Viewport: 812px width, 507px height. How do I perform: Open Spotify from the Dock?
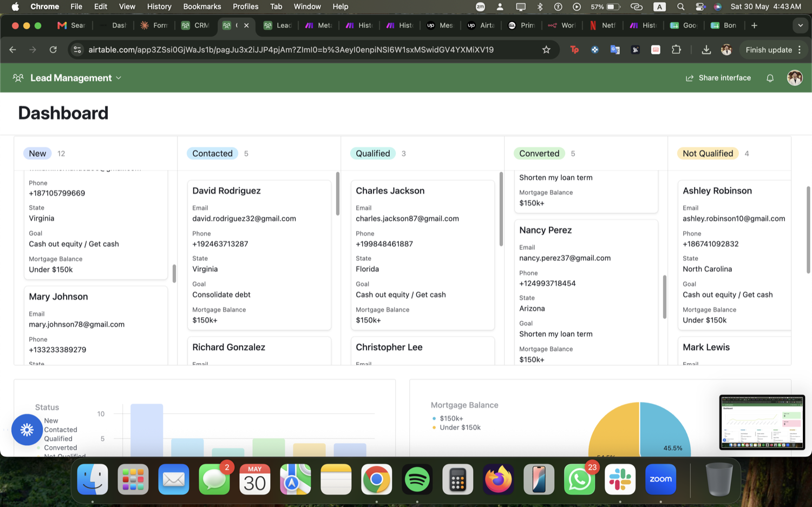417,479
